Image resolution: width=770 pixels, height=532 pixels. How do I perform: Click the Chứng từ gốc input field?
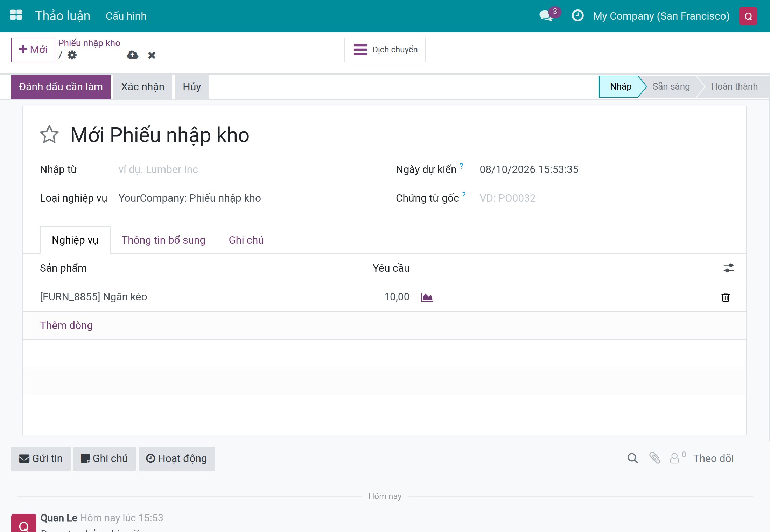pos(604,198)
